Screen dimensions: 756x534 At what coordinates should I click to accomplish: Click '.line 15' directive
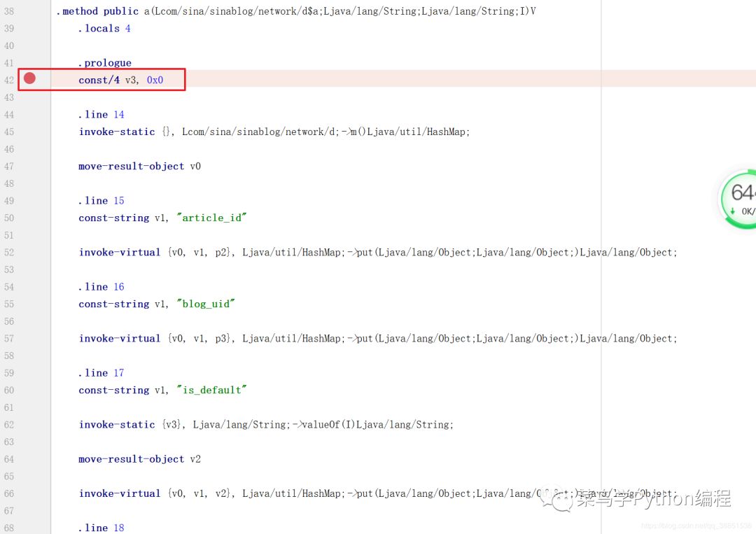tap(101, 201)
